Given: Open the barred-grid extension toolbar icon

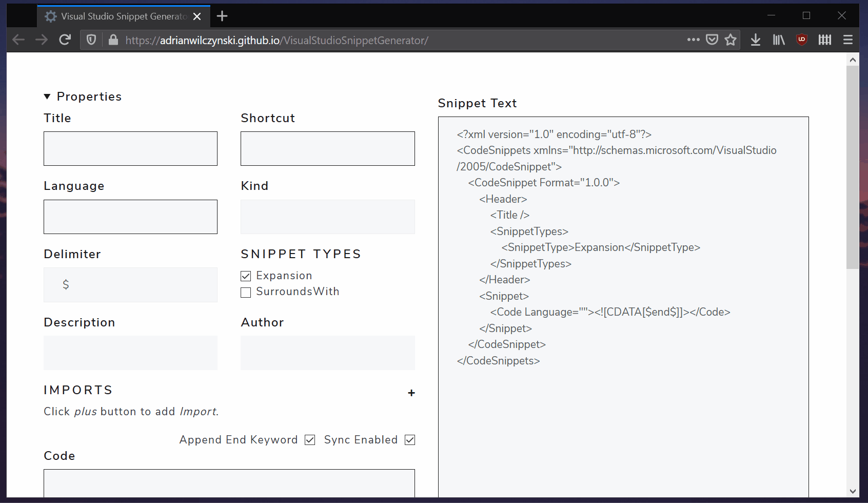Looking at the screenshot, I should tap(825, 40).
